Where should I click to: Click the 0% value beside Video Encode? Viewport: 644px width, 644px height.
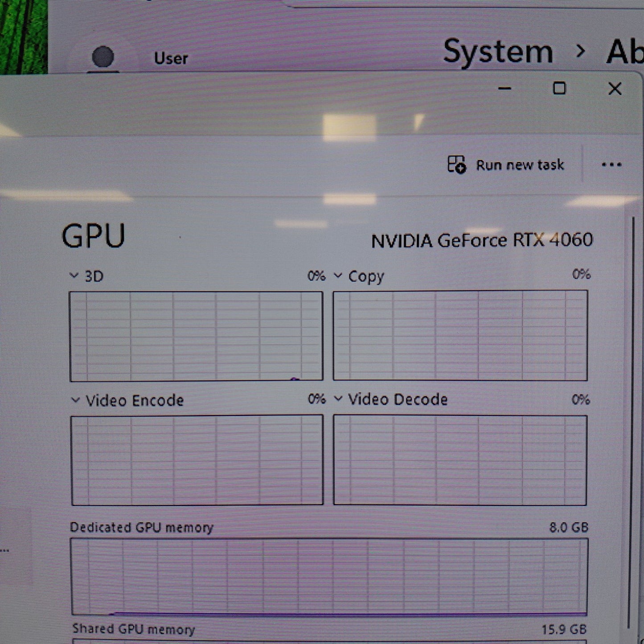coord(317,399)
